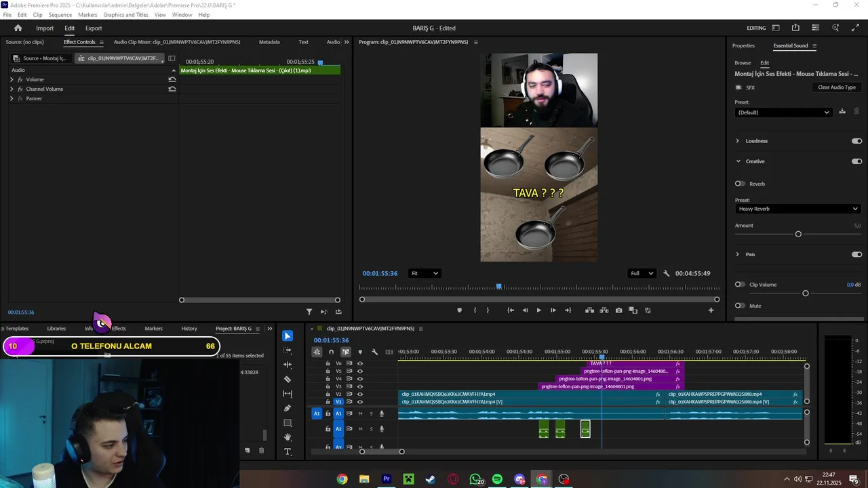Open Spotify from the taskbar
This screenshot has width=868, height=488.
[x=497, y=479]
